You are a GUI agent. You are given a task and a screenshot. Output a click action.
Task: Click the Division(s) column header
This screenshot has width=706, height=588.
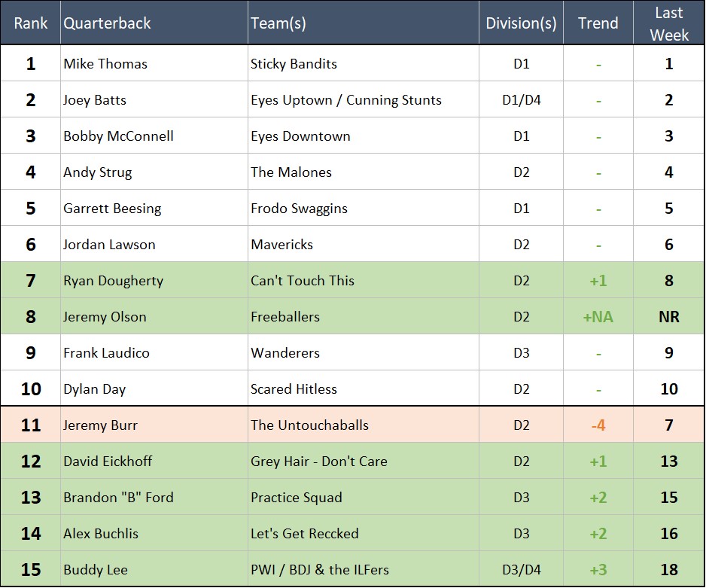[521, 23]
